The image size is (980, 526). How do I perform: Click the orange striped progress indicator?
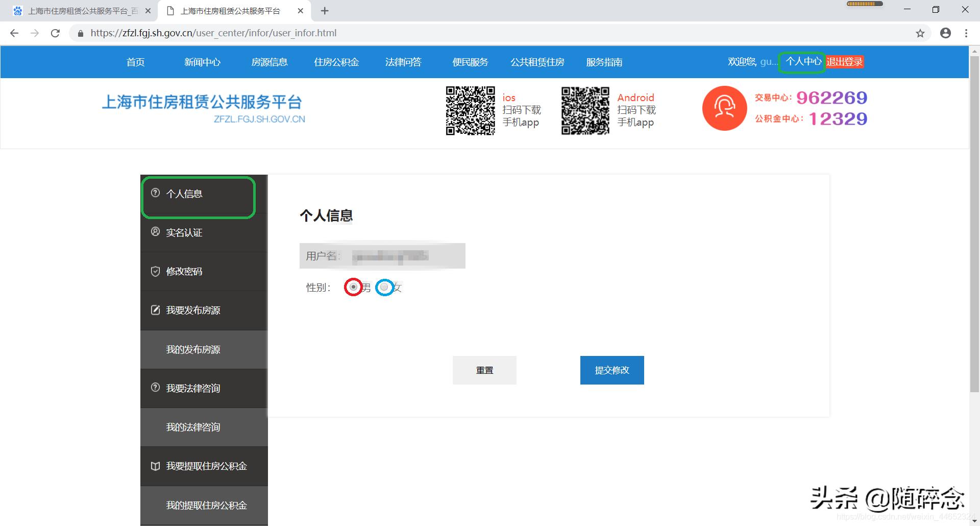[x=864, y=3]
